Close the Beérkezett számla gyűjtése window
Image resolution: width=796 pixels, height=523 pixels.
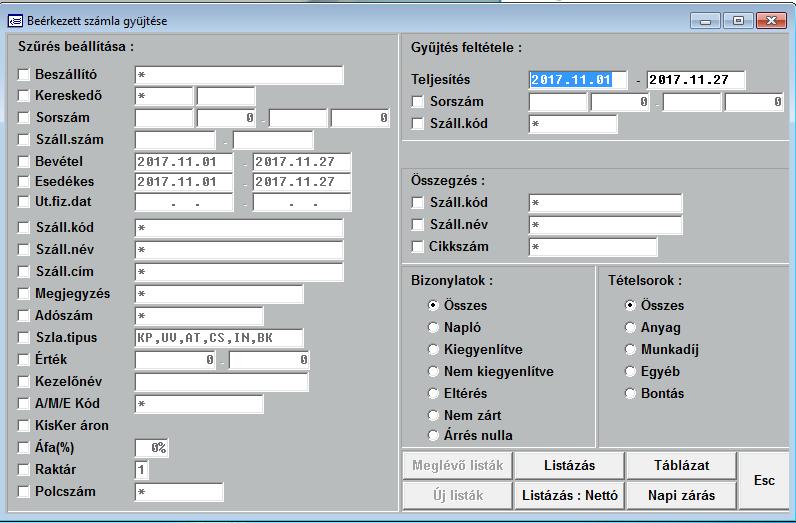[x=771, y=21]
